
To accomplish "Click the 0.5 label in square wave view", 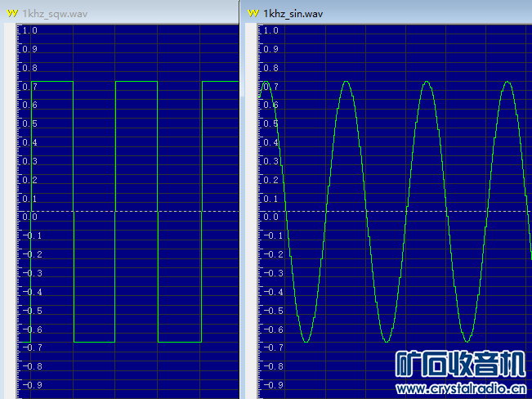I will pos(29,123).
